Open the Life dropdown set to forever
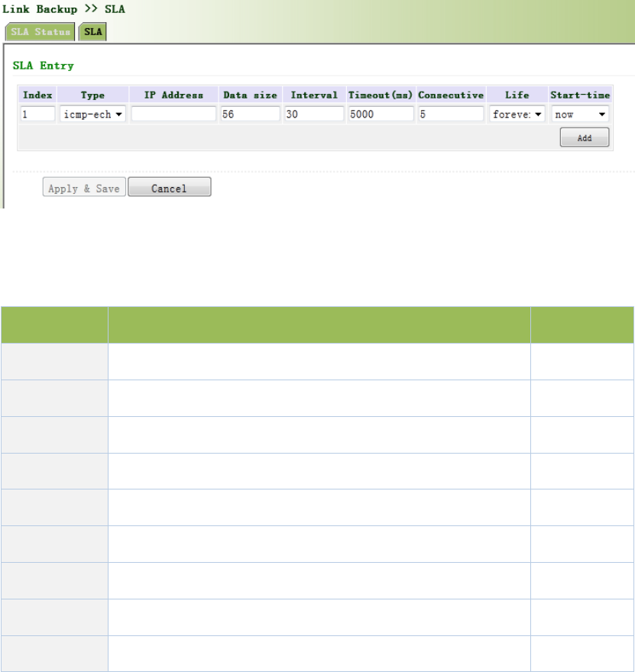 (517, 115)
